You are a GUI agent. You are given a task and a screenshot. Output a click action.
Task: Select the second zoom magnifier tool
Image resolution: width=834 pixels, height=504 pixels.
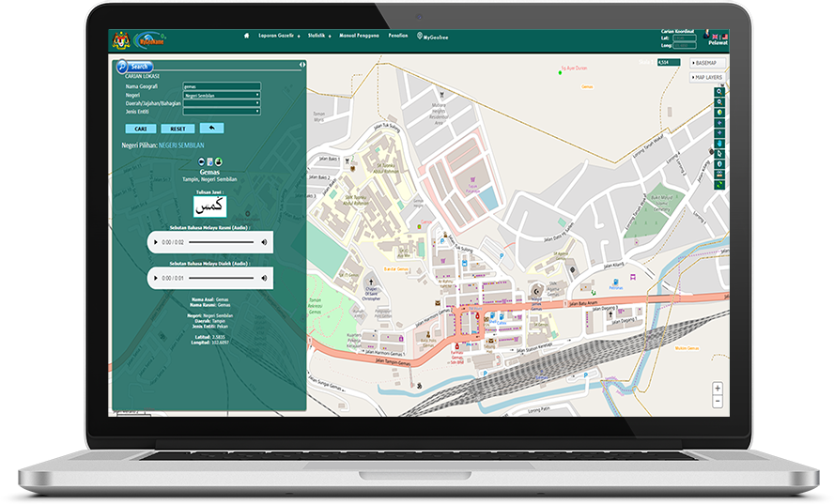tap(719, 102)
